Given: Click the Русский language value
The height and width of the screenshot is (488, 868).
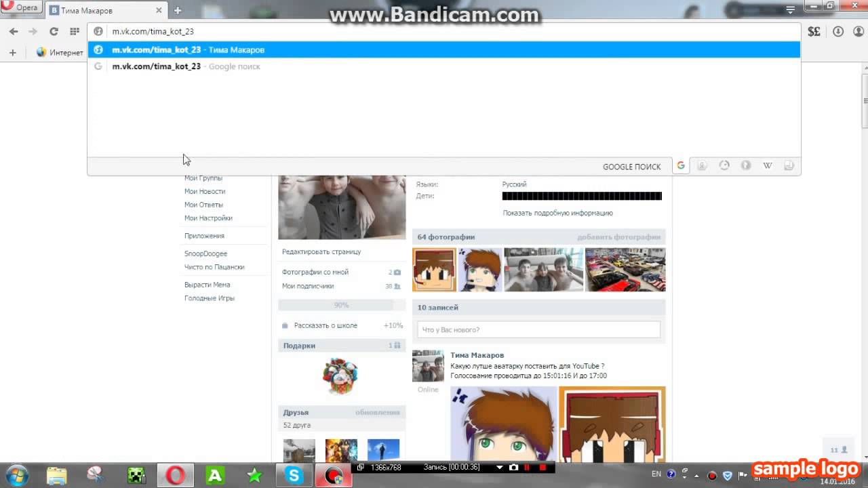Looking at the screenshot, I should coord(514,184).
